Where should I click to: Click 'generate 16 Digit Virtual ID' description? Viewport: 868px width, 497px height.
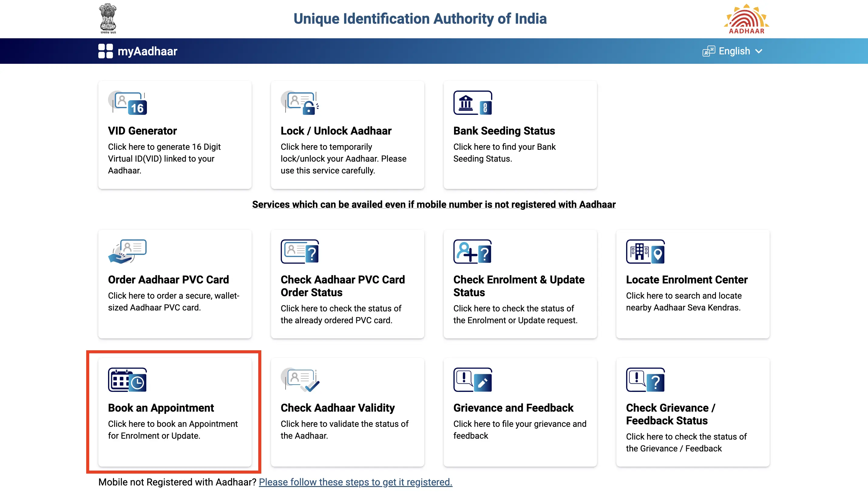click(x=164, y=159)
